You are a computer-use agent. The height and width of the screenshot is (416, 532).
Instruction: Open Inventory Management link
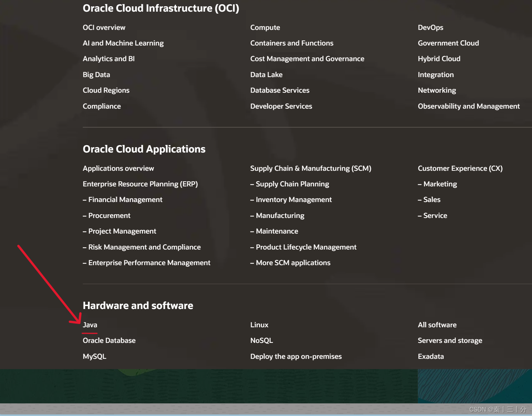pos(291,200)
